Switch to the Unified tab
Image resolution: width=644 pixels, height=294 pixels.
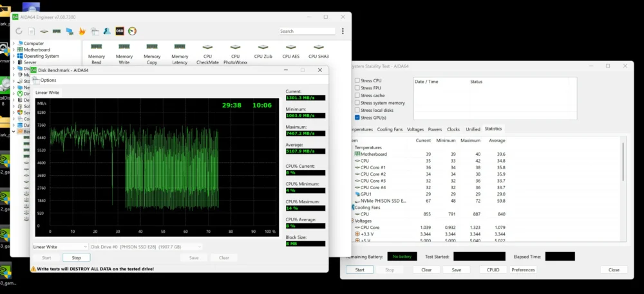pyautogui.click(x=473, y=129)
